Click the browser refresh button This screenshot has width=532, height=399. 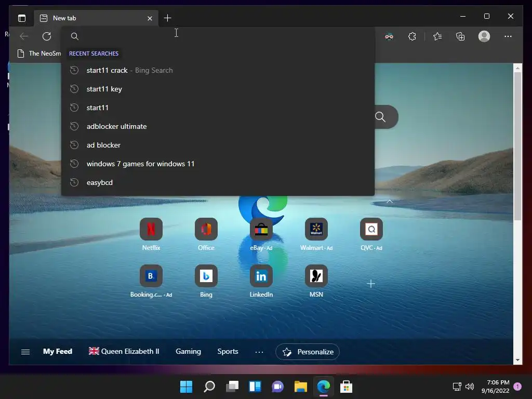47,36
